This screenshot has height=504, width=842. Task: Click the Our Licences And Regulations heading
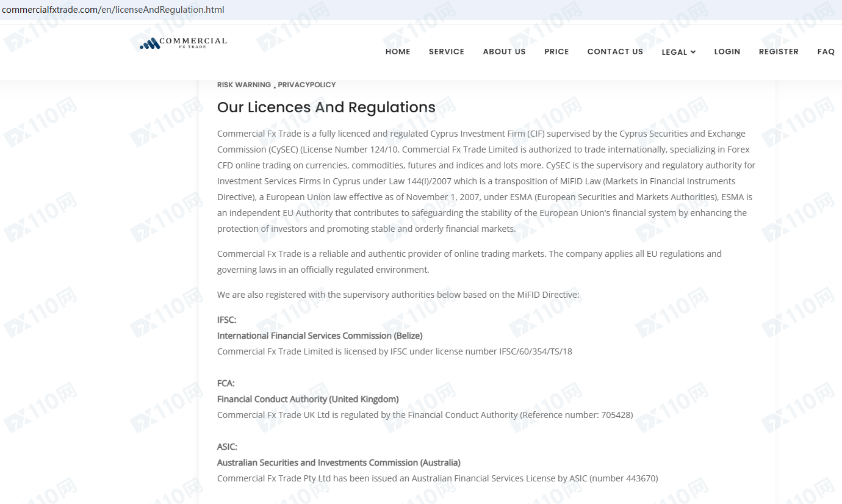326,107
